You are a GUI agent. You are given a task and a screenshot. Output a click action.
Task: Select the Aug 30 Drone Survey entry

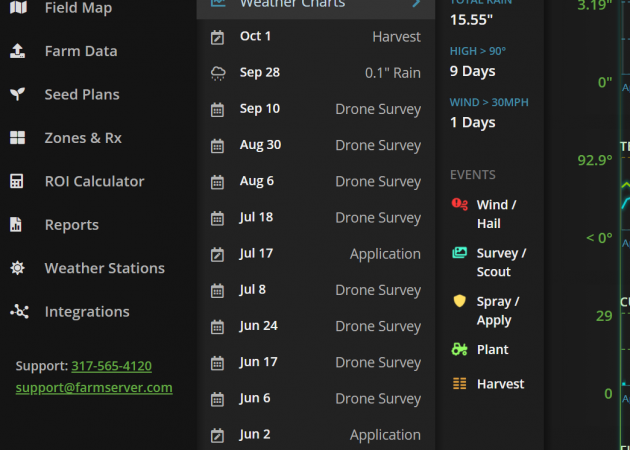[x=316, y=145]
